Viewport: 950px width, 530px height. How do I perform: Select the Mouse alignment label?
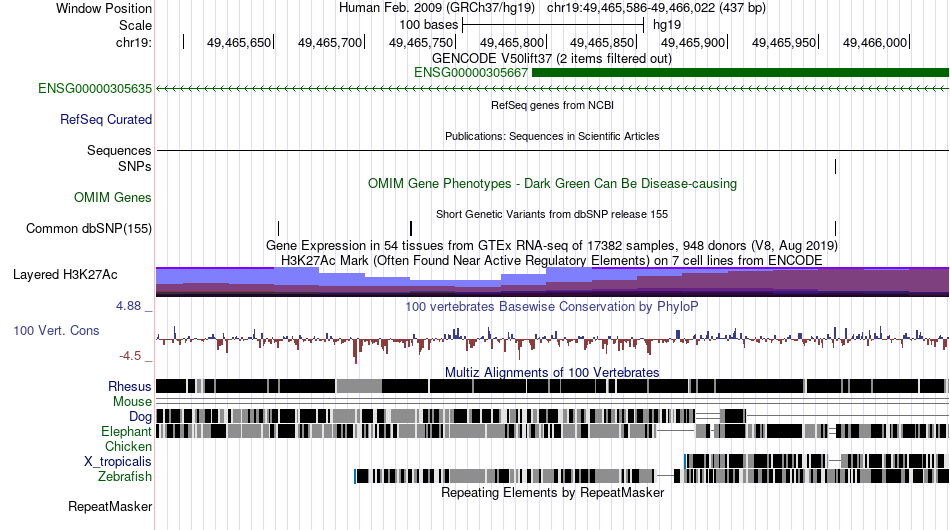(x=132, y=402)
